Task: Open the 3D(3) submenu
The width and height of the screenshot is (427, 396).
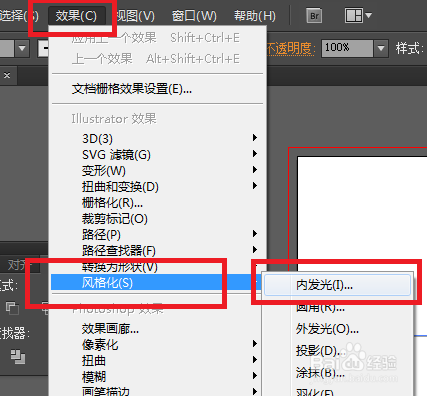Action: pyautogui.click(x=157, y=138)
